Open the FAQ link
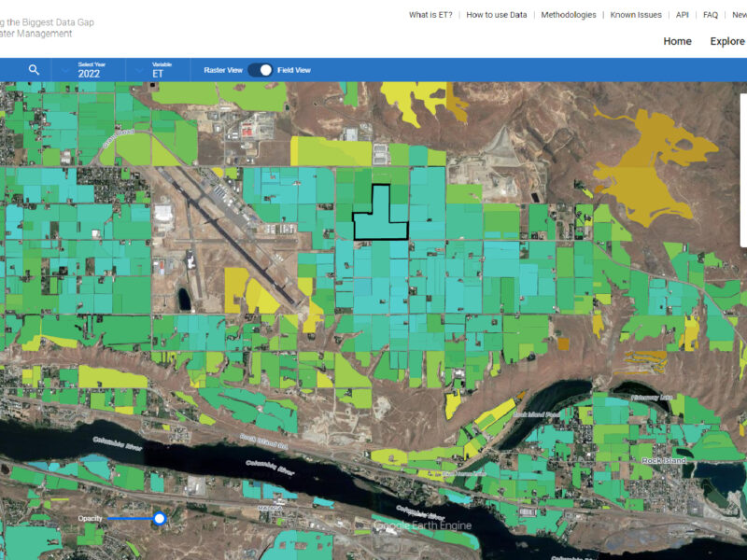This screenshot has width=747, height=560. click(711, 15)
